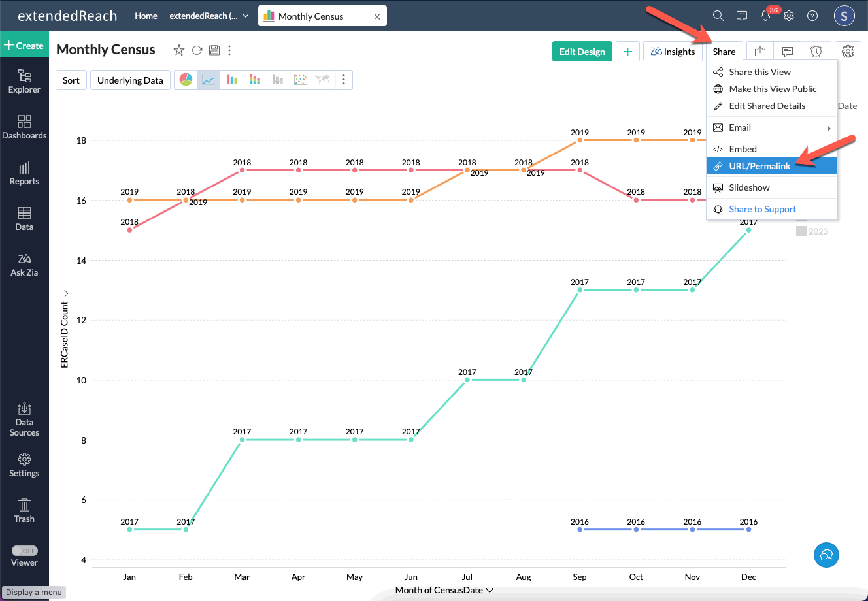Open user profile avatar S
The height and width of the screenshot is (601, 868).
click(x=844, y=16)
